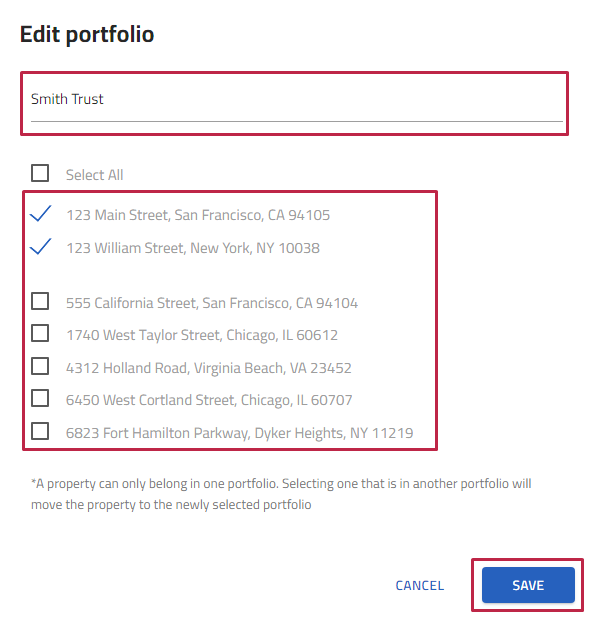Select the 6450 West Cortland Street, Chicago label
The image size is (596, 626).
(209, 400)
